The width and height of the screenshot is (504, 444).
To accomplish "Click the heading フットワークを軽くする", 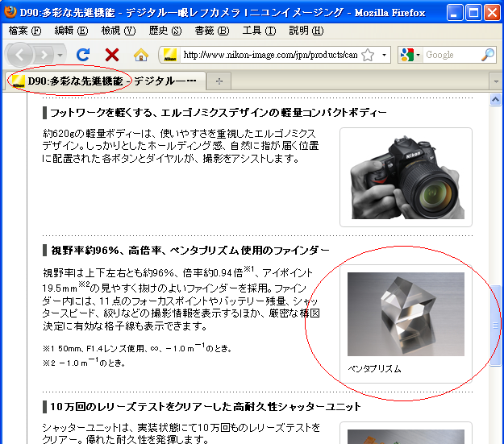I will (219, 113).
